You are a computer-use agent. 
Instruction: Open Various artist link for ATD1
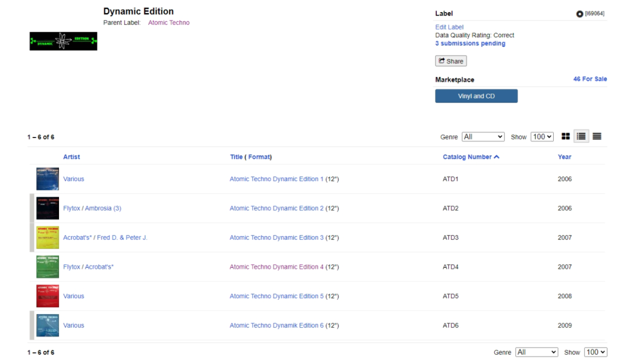73,179
